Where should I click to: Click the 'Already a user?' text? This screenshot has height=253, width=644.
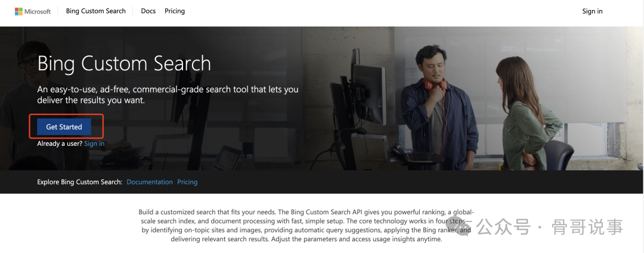60,143
